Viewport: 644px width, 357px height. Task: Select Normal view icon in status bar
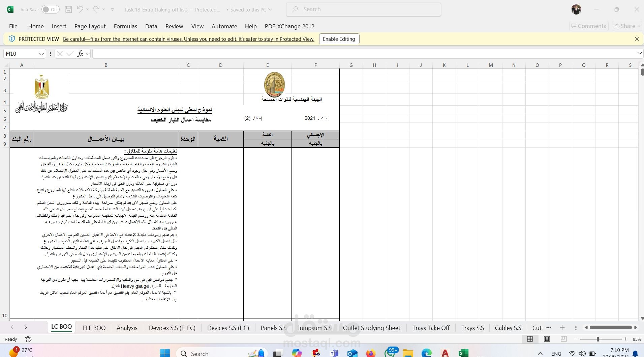[530, 339]
